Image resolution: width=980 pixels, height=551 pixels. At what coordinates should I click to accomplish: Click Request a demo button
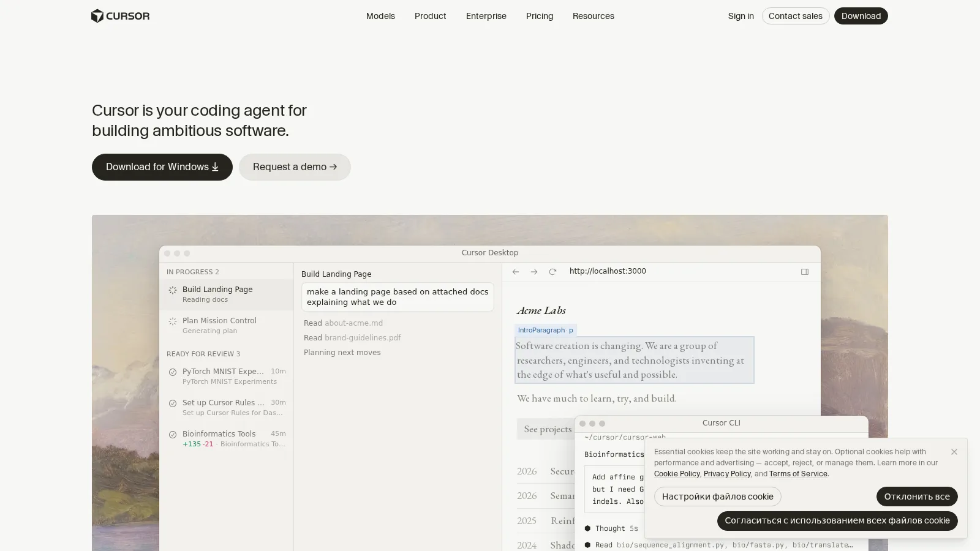295,167
